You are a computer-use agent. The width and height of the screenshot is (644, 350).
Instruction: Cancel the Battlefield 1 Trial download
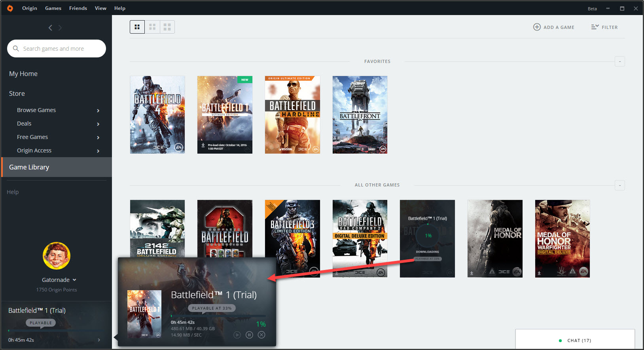pos(261,335)
